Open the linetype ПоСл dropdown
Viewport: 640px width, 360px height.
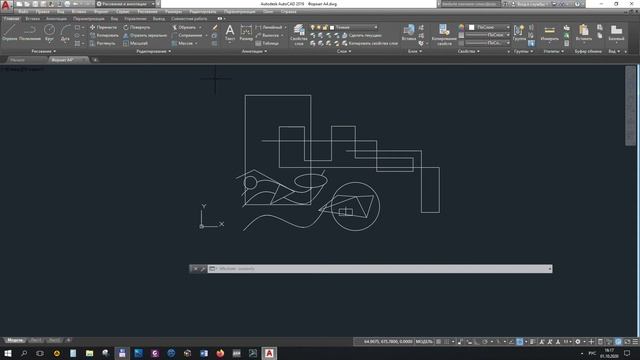point(488,43)
